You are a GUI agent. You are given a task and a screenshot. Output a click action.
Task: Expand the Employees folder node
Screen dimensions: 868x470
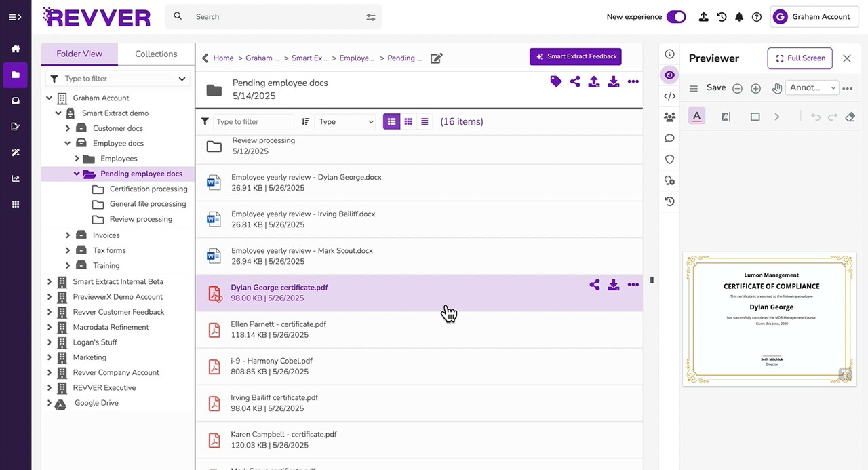pos(77,159)
